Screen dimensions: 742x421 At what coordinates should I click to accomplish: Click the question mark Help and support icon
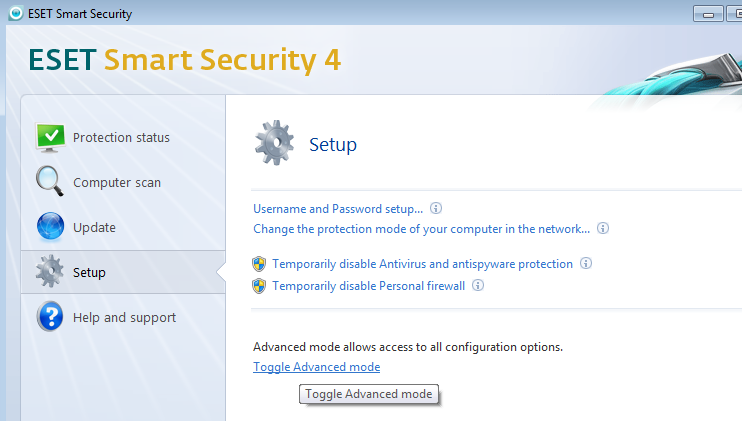pyautogui.click(x=50, y=316)
